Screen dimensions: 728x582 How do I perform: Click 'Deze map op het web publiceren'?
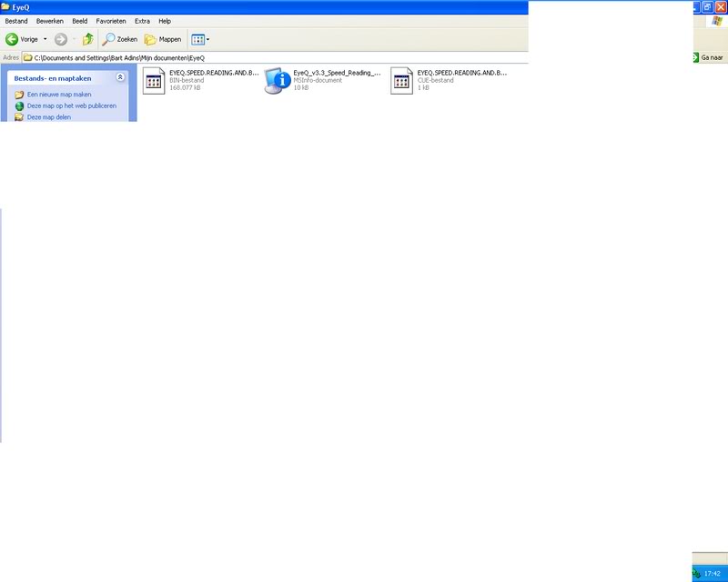click(71, 105)
